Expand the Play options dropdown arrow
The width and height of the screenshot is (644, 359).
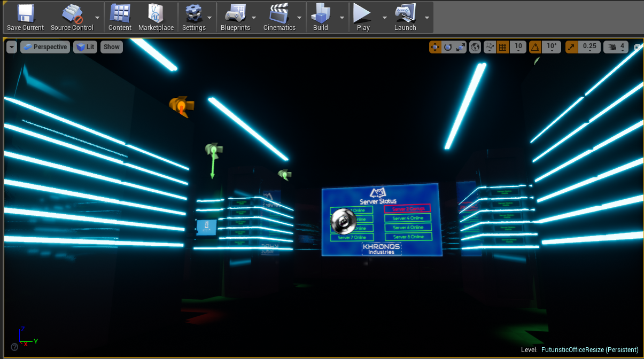[x=384, y=17]
